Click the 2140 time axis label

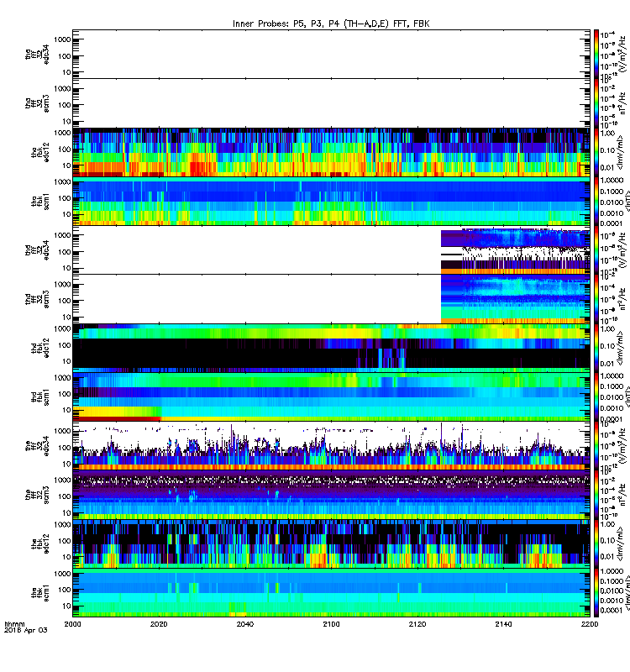pos(503,624)
